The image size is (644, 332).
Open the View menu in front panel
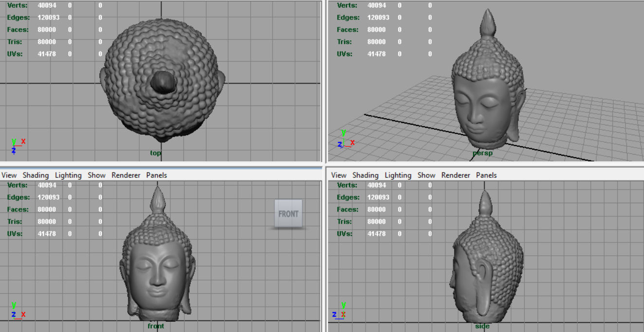pos(9,175)
